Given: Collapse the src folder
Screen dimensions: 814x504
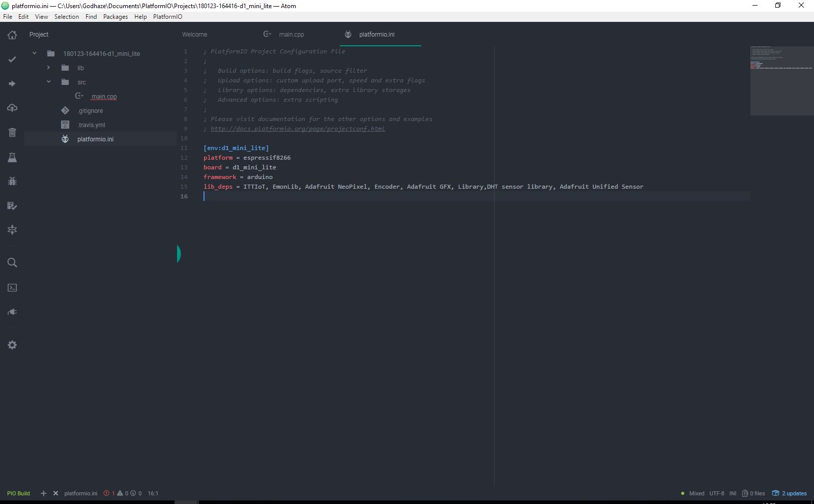Looking at the screenshot, I should point(49,82).
